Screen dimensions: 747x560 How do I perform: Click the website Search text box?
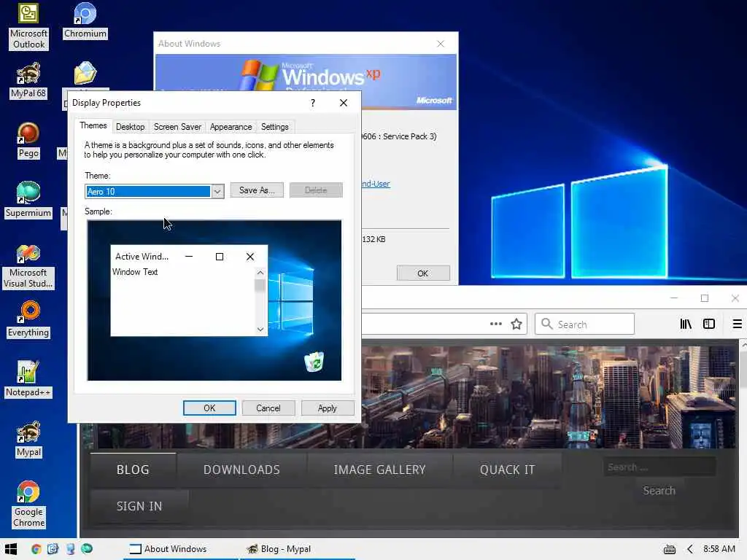pos(659,467)
